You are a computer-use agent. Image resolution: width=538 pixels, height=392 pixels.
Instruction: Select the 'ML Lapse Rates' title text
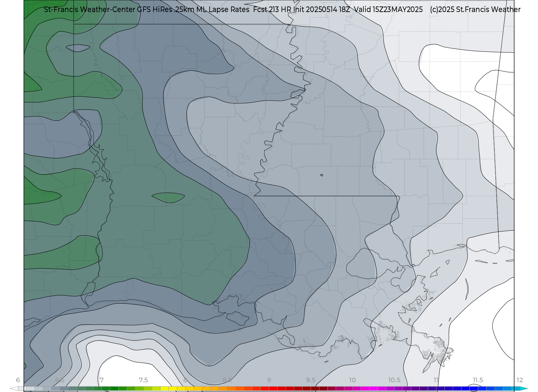223,10
